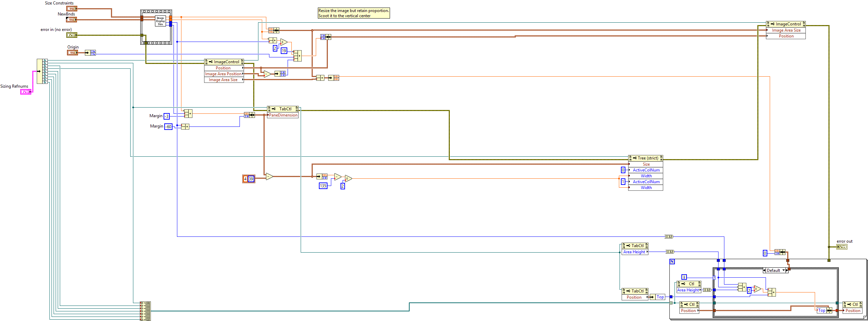Screen dimensions: 868x321
Task: Click previous-case arrow left of Default label
Action: click(x=764, y=270)
